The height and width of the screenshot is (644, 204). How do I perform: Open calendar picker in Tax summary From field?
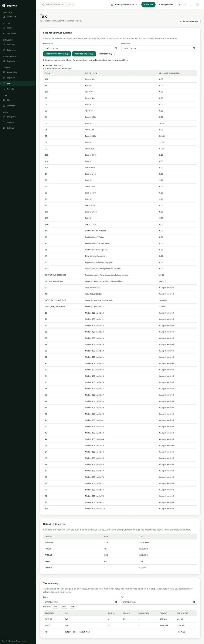[116, 602]
